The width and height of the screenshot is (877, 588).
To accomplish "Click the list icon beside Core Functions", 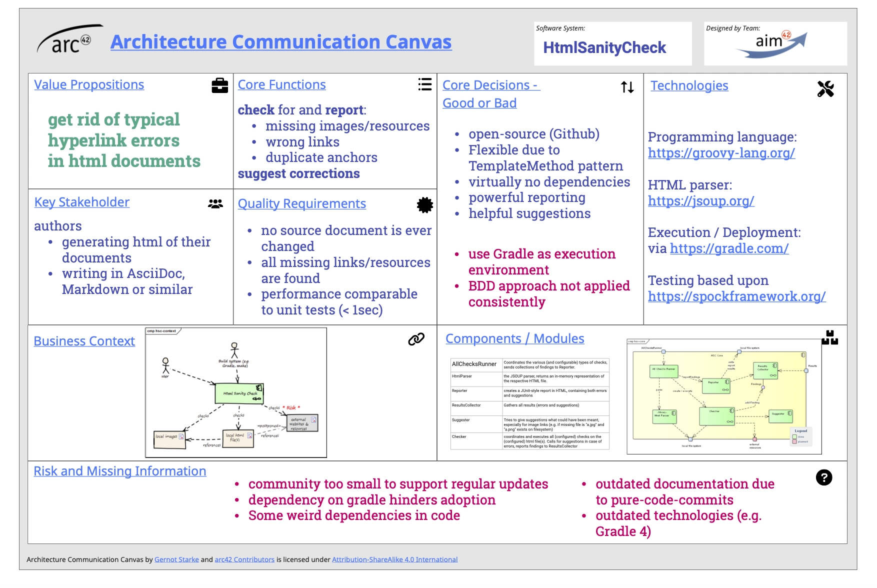I will (424, 85).
